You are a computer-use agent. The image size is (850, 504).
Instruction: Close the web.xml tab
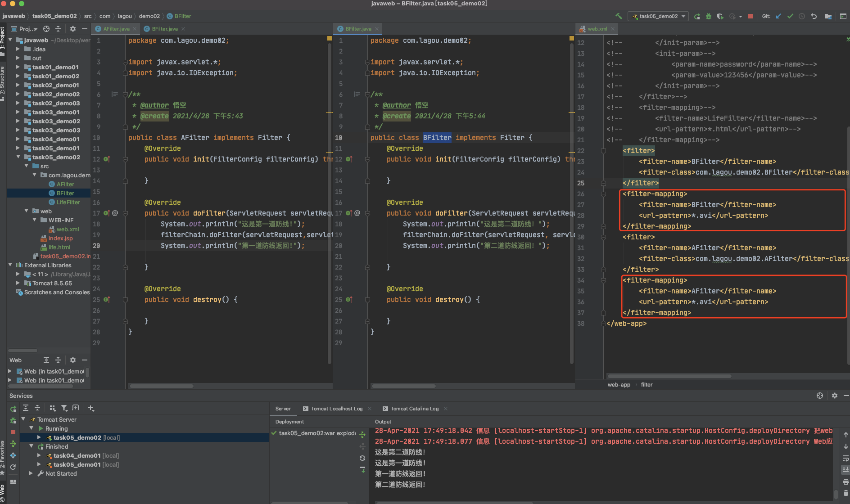click(613, 29)
